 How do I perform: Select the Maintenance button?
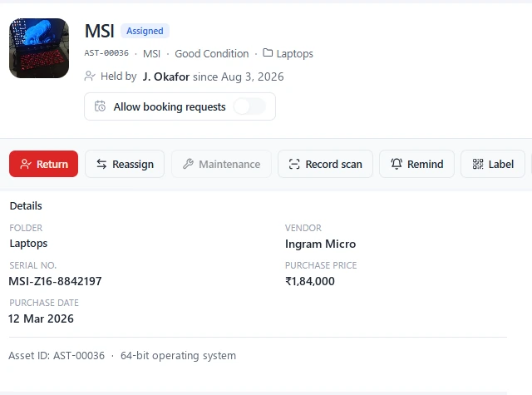tap(221, 164)
